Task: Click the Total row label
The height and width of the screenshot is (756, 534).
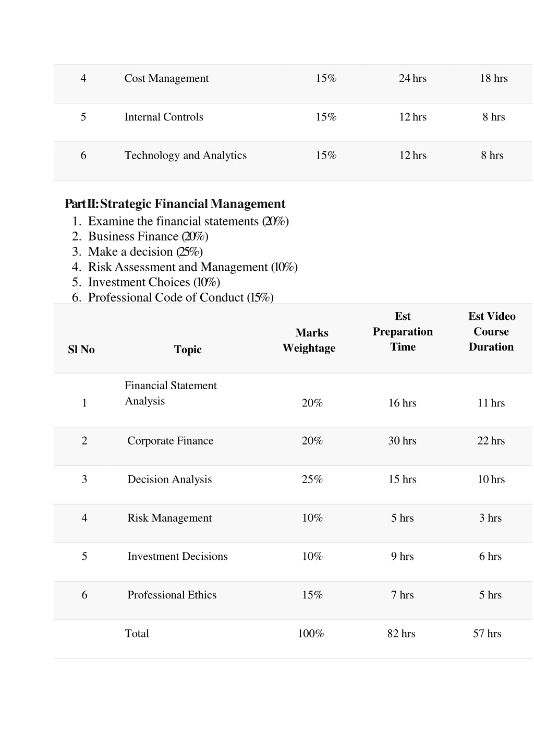Action: [137, 633]
